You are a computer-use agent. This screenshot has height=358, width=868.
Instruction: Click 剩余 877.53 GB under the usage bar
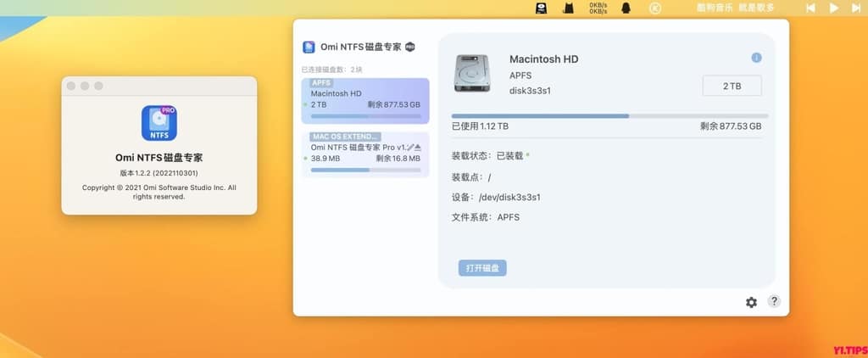(731, 126)
